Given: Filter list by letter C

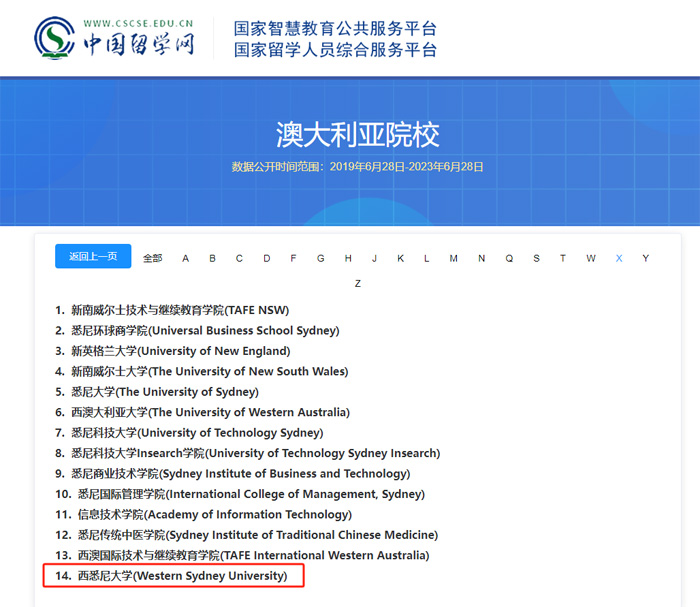Looking at the screenshot, I should (239, 258).
